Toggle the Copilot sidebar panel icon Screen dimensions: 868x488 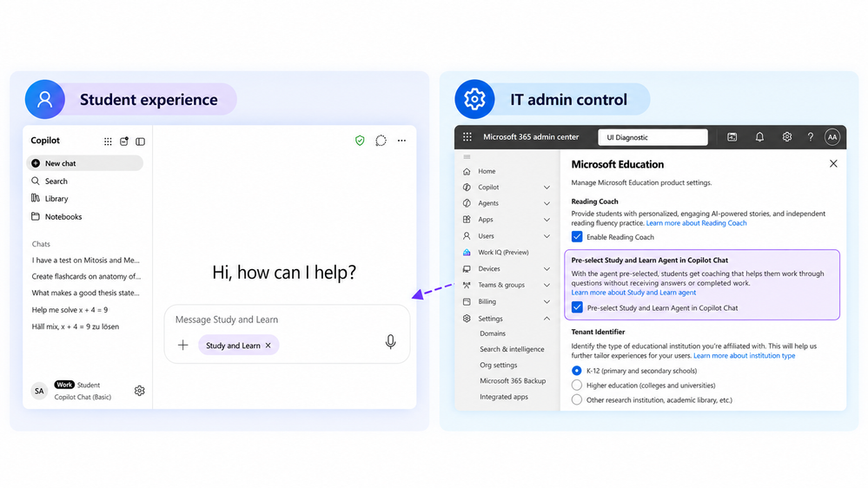click(140, 142)
